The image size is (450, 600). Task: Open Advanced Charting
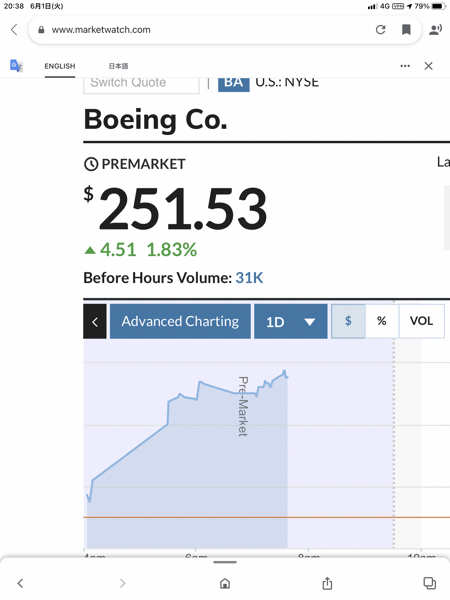coord(180,321)
